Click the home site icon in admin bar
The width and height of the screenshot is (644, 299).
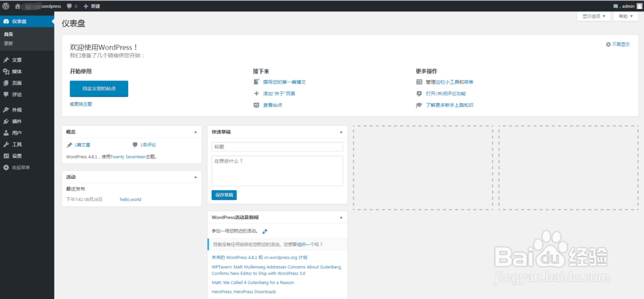[17, 6]
